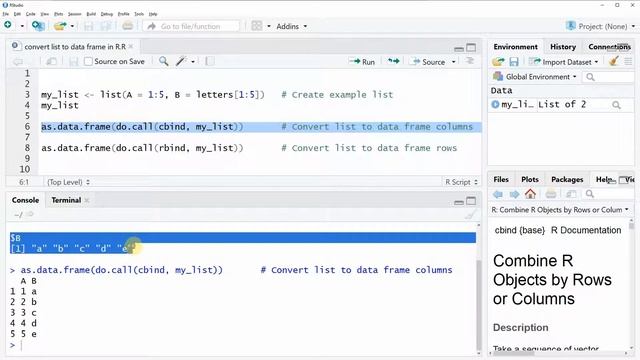Click the Run button
Screen dimensions: 640x360
tap(362, 62)
